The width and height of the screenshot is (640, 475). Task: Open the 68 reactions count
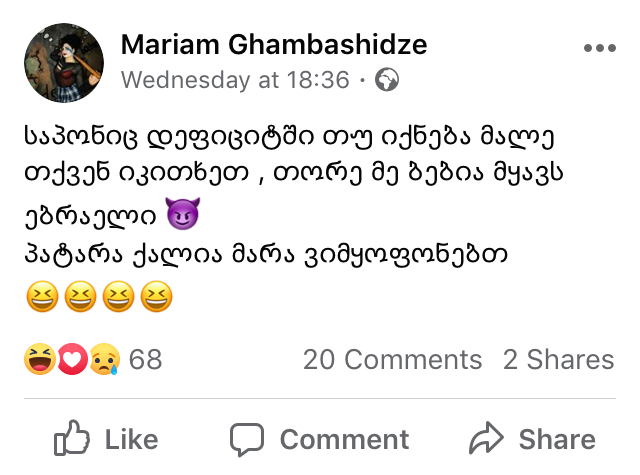tap(145, 360)
